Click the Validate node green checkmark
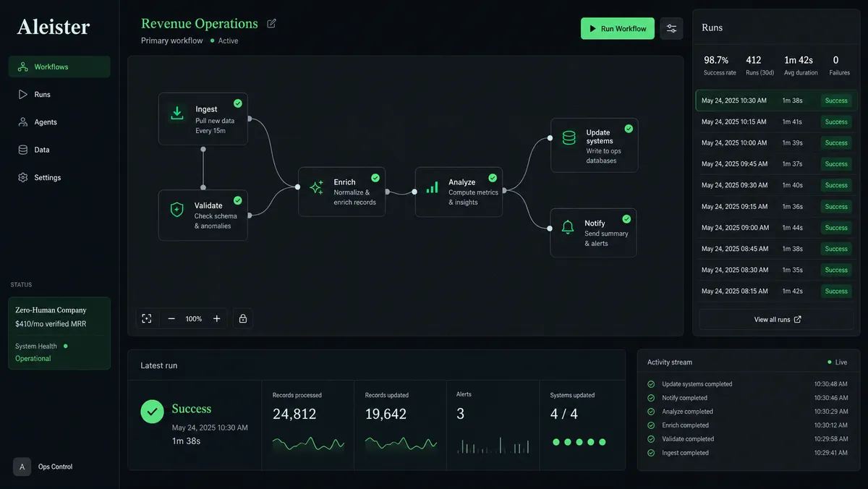 pos(238,200)
